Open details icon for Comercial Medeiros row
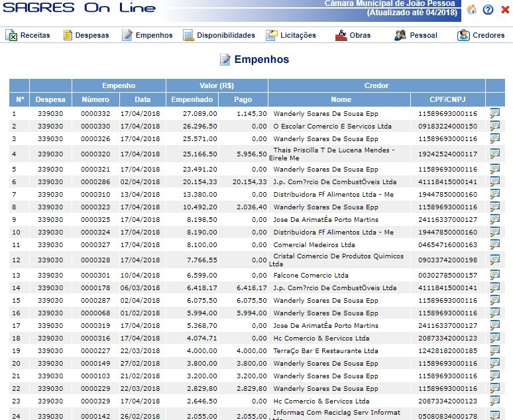The image size is (513, 420). [x=494, y=245]
